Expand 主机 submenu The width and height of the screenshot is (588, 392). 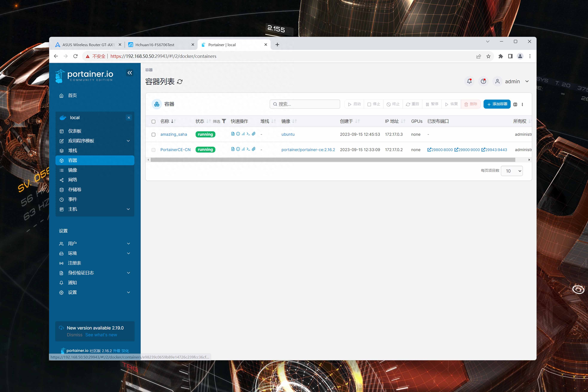[x=128, y=209]
